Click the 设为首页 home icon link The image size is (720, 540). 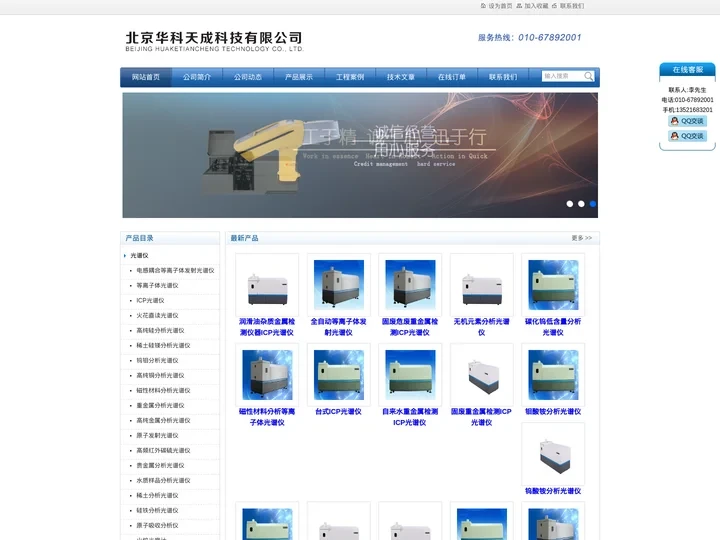pyautogui.click(x=496, y=6)
